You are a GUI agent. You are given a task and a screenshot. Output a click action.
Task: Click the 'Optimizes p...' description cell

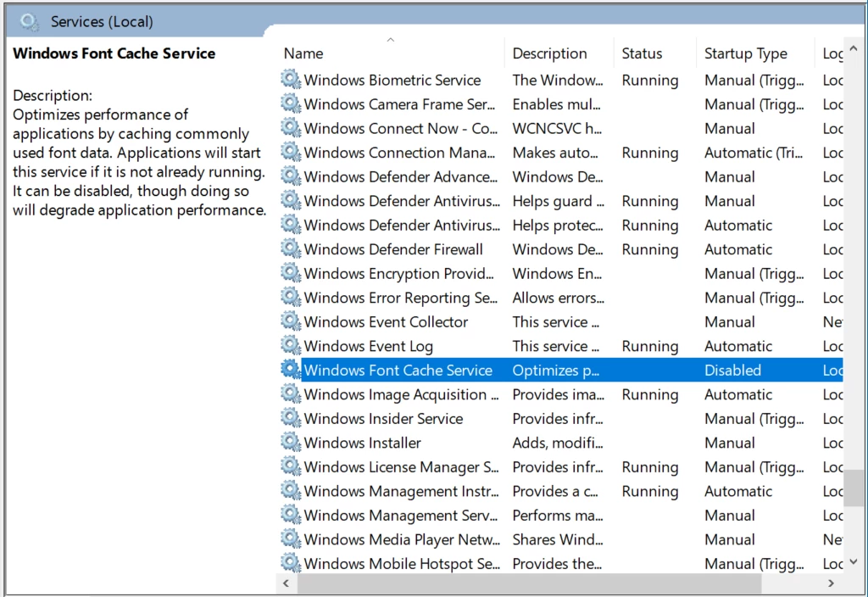(555, 370)
